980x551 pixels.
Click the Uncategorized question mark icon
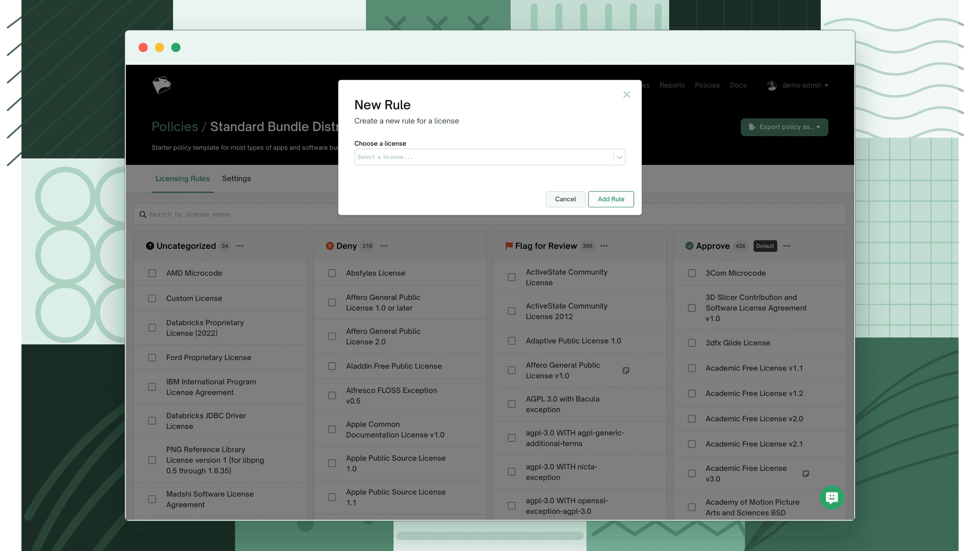click(x=150, y=246)
